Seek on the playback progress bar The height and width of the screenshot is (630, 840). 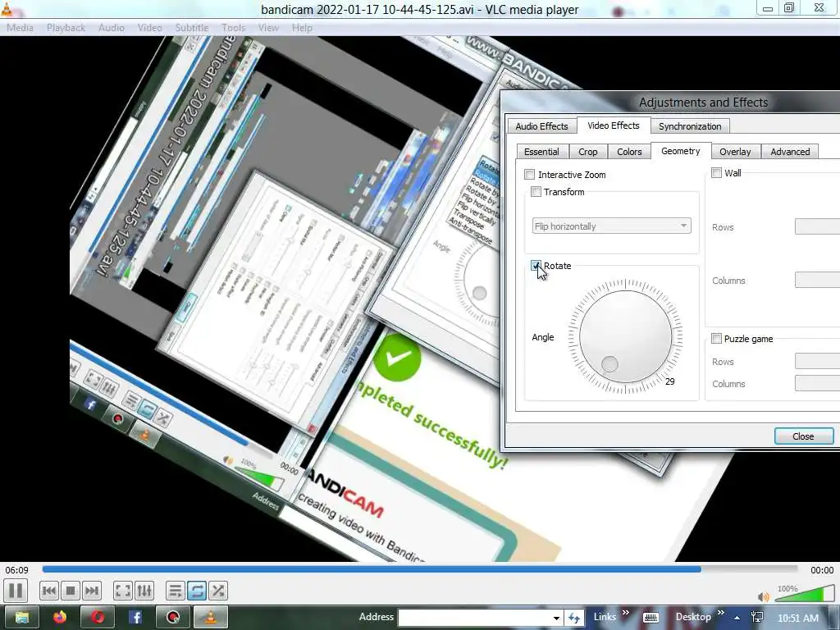click(x=420, y=569)
